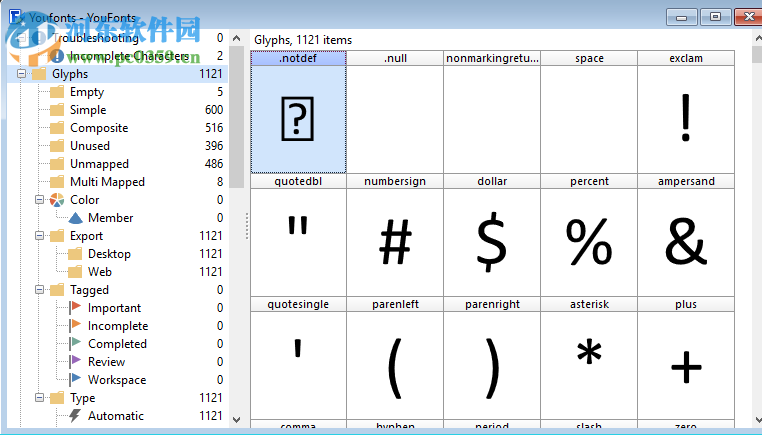762x435 pixels.
Task: Click the red Important flag icon
Action: click(75, 308)
